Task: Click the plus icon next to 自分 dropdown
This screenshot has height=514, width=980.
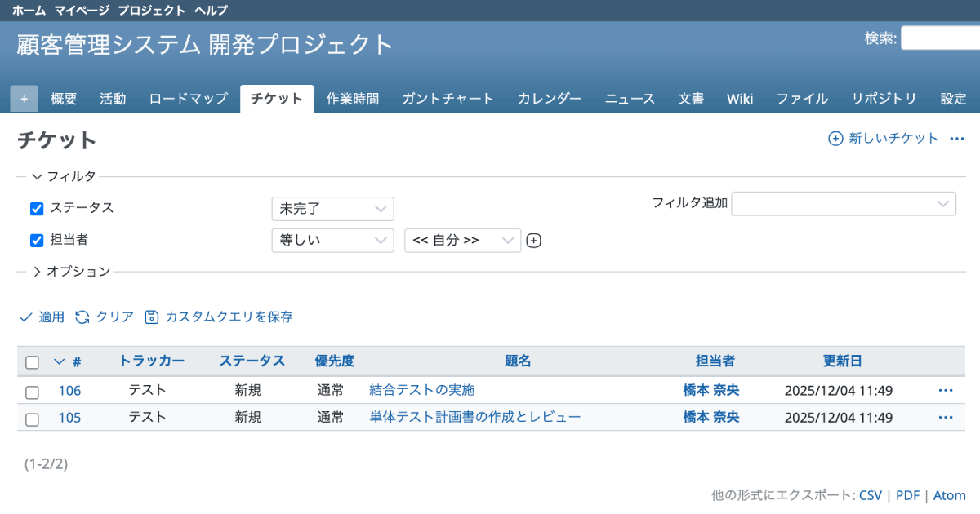Action: pos(533,241)
